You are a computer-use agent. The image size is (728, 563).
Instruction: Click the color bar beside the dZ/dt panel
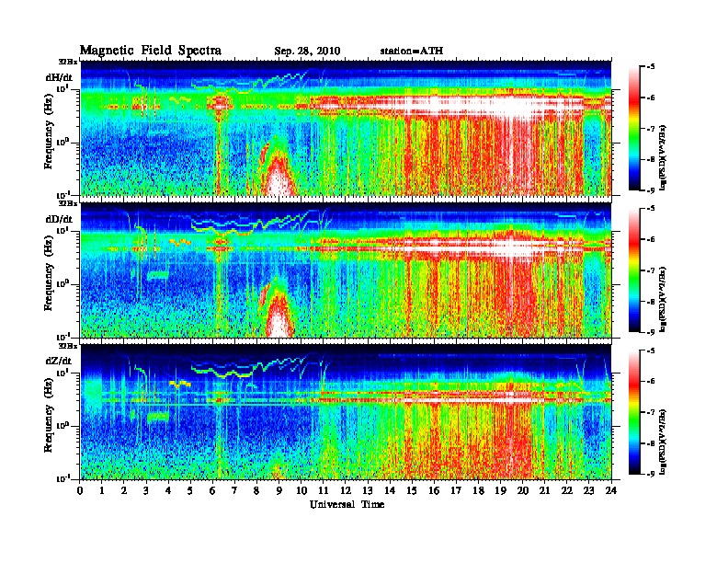point(634,412)
